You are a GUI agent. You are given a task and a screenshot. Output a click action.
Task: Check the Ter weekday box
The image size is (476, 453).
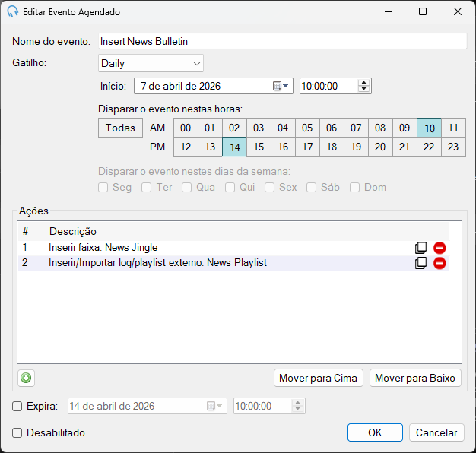(x=146, y=188)
